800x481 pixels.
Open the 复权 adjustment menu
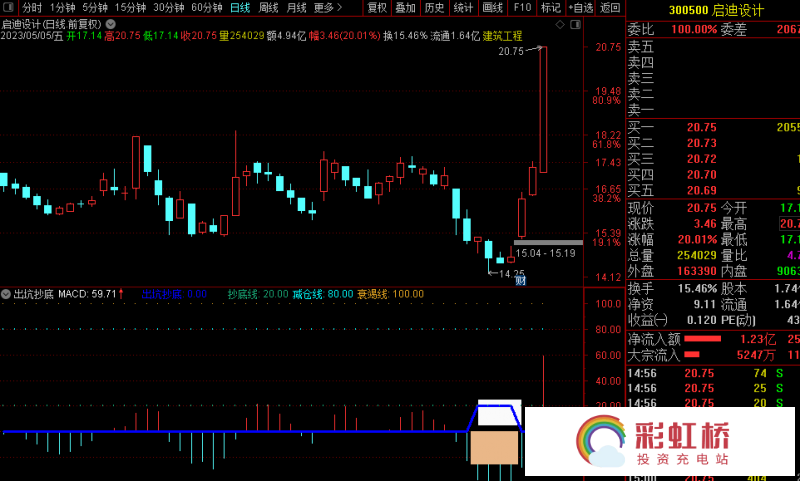pyautogui.click(x=378, y=8)
